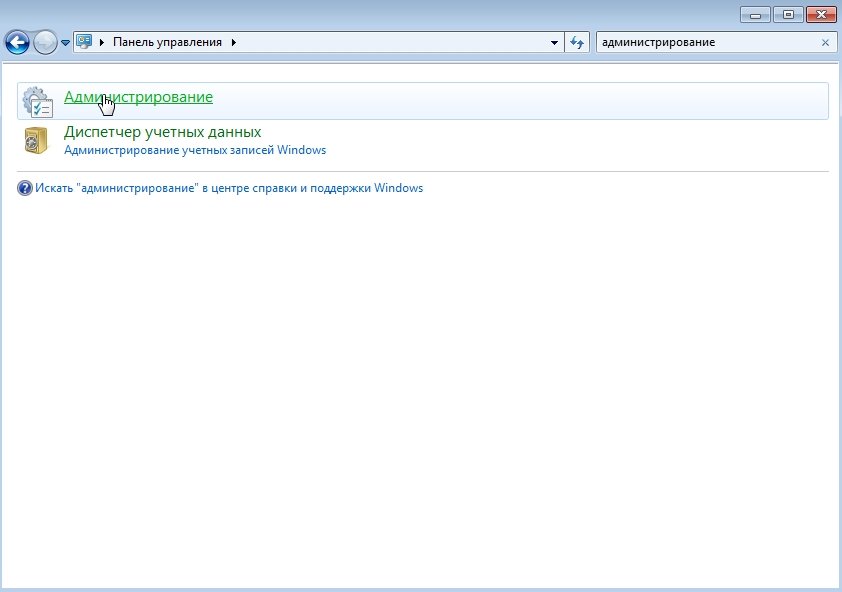Open address bar history dropdown
842x592 pixels.
point(554,42)
